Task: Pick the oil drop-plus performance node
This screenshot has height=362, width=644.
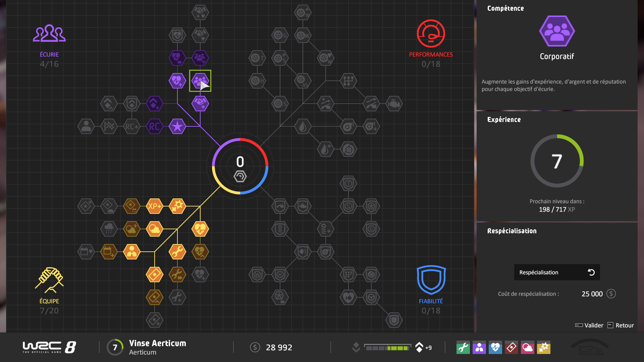Action: point(326,149)
